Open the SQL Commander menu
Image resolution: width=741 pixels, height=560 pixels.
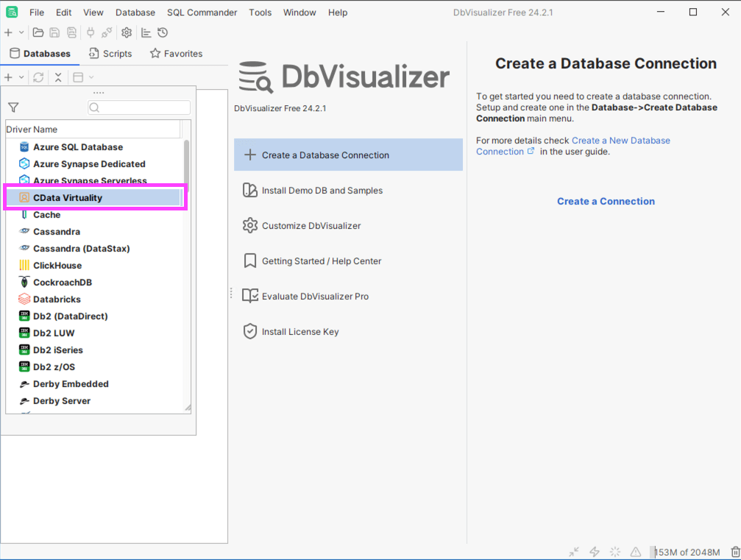202,13
